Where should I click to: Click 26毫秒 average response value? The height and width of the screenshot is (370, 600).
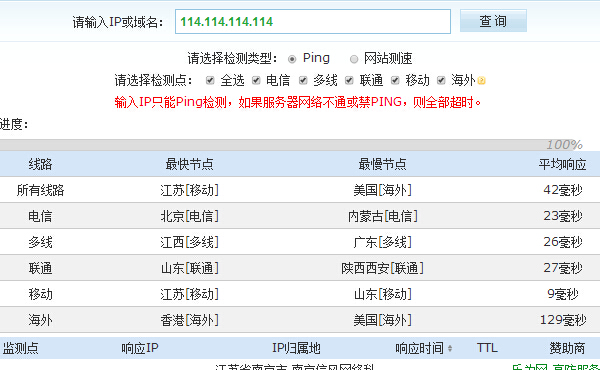tap(563, 242)
